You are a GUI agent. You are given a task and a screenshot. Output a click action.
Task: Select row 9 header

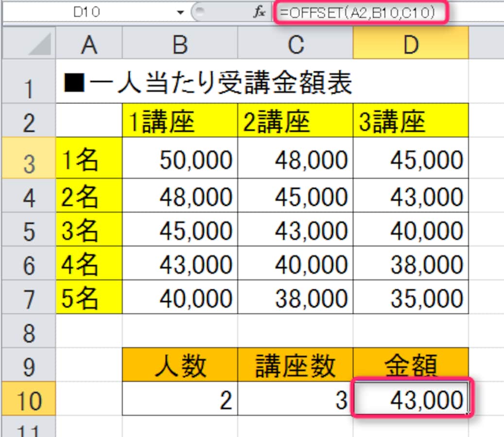point(29,365)
